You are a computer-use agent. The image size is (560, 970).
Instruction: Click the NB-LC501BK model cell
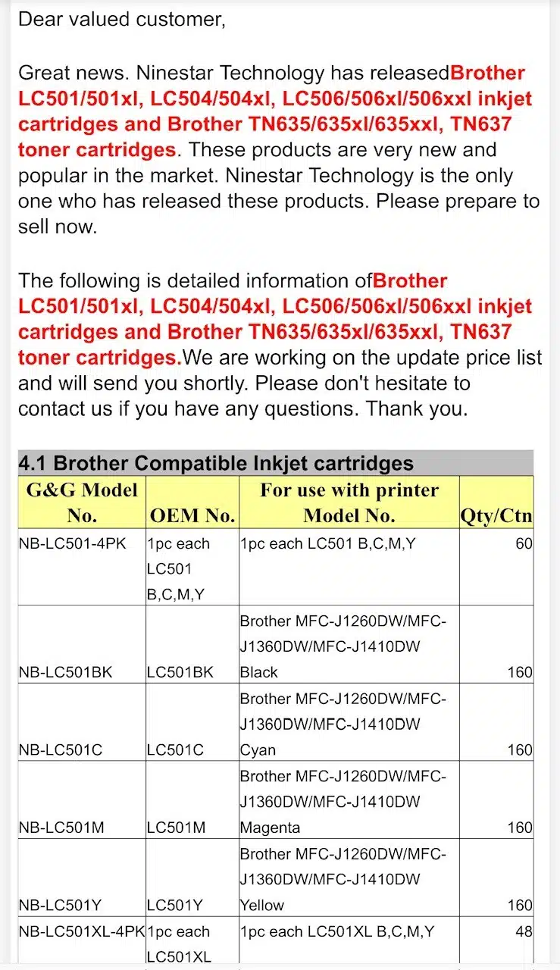point(66,672)
